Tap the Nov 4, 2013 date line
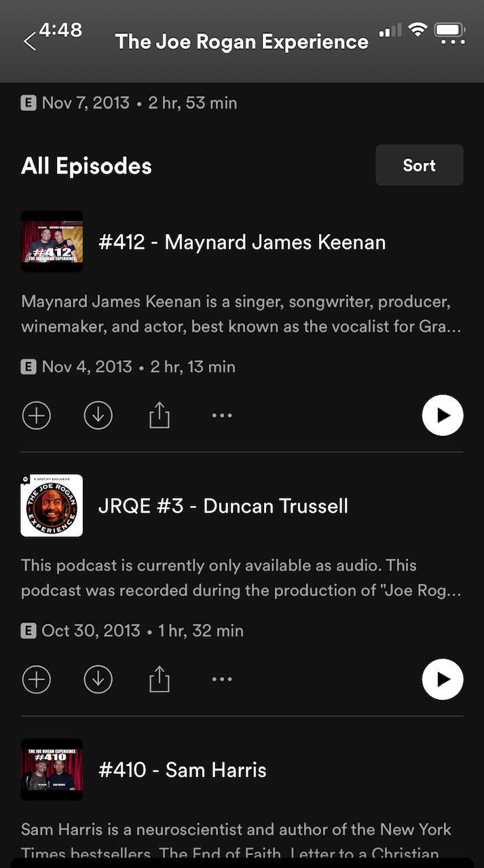This screenshot has width=484, height=868. point(138,367)
